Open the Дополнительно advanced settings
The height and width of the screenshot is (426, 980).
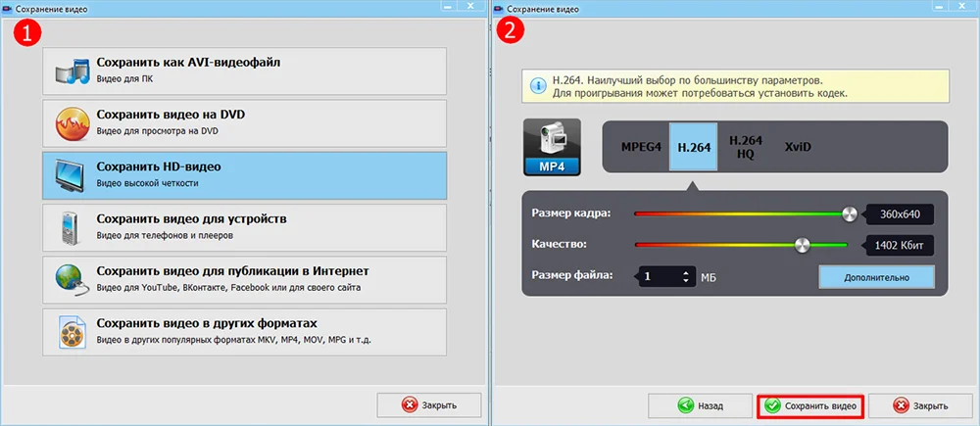pos(876,277)
